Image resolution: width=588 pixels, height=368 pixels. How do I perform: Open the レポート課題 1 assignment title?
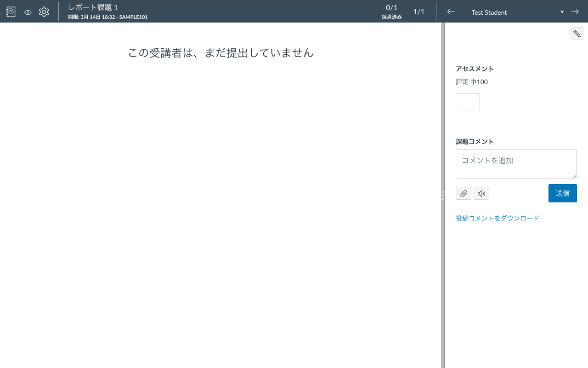[x=92, y=7]
